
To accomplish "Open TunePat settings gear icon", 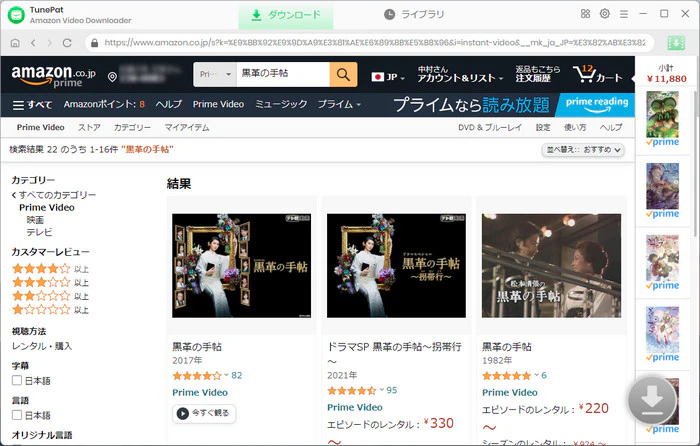I will point(604,14).
